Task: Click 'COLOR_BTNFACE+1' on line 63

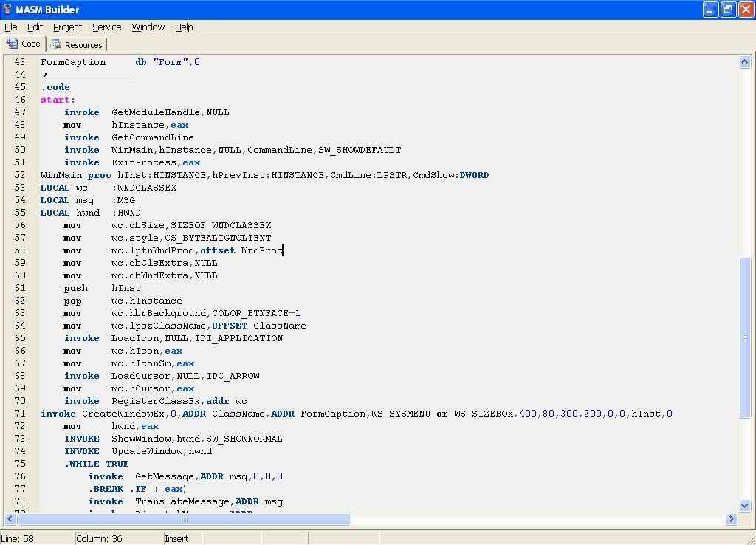Action: [256, 313]
